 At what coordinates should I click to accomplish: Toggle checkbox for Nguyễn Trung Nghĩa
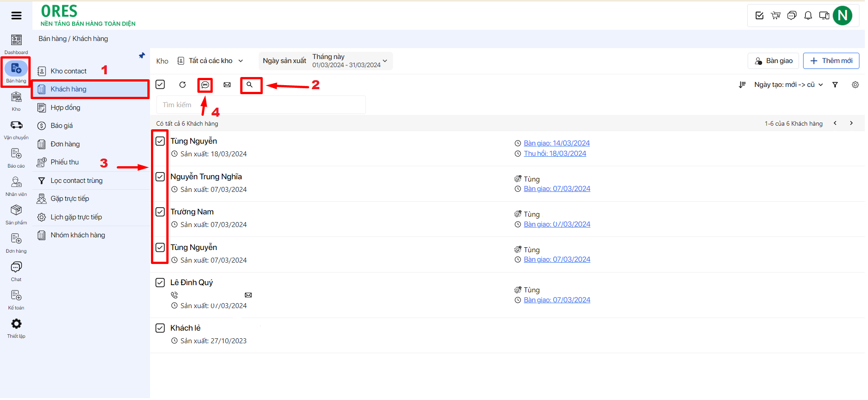[160, 177]
